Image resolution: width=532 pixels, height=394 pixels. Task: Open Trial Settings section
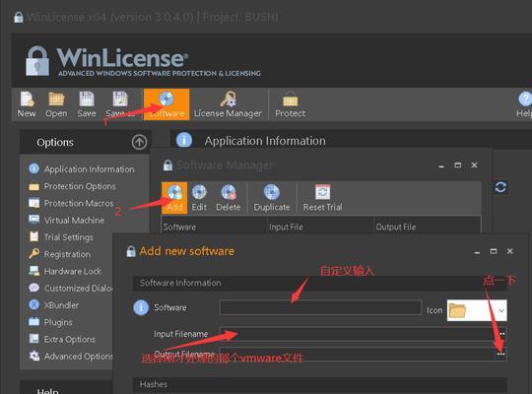pyautogui.click(x=61, y=236)
